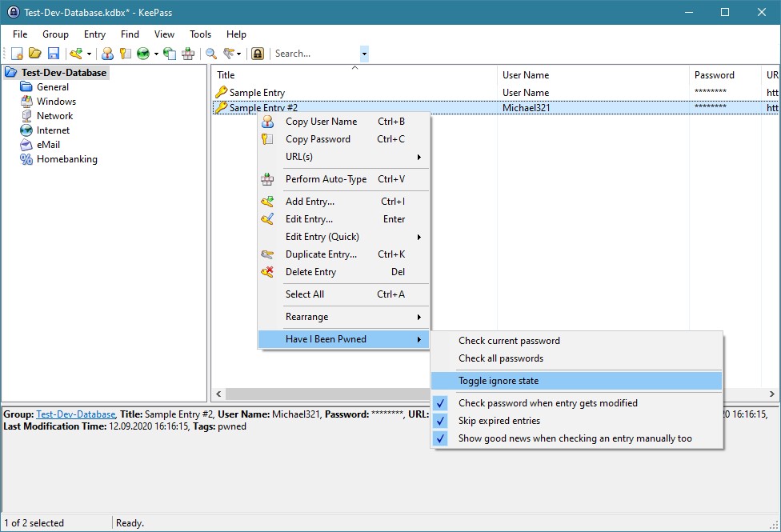Open the Help menu
The width and height of the screenshot is (781, 532).
[236, 34]
